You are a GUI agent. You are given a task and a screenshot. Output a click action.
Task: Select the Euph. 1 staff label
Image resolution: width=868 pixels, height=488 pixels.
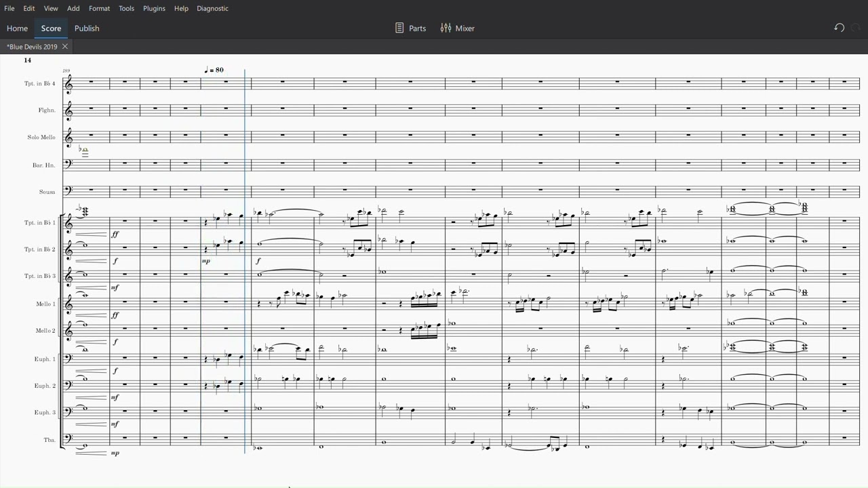pyautogui.click(x=45, y=359)
